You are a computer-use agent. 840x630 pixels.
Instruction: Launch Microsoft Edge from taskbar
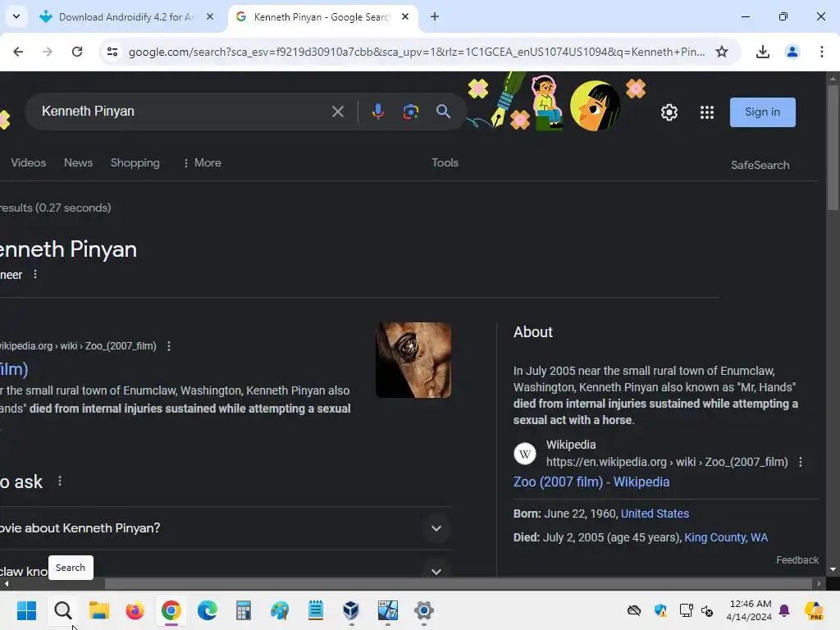tap(208, 610)
